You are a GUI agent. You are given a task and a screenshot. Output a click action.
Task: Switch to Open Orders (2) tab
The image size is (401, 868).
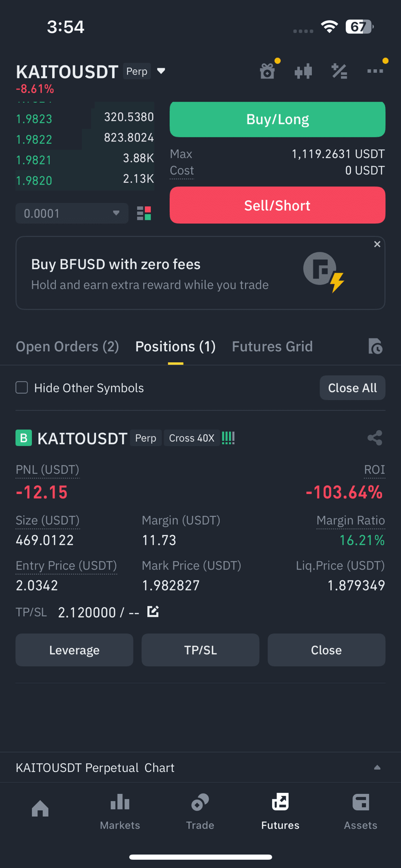tap(67, 346)
